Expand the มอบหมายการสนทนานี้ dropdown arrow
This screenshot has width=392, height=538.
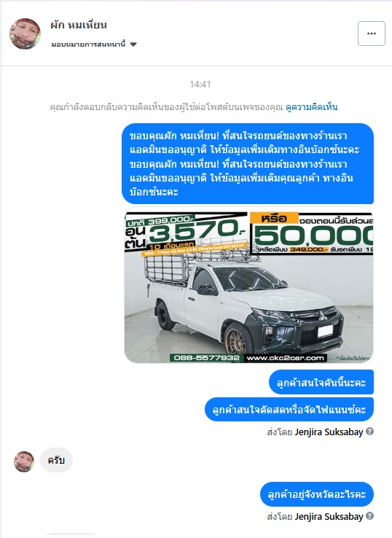coord(133,44)
